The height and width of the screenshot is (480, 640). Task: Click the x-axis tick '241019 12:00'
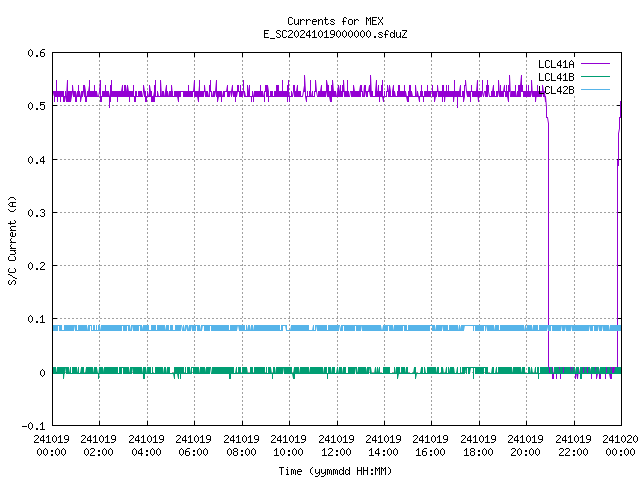tap(336, 445)
